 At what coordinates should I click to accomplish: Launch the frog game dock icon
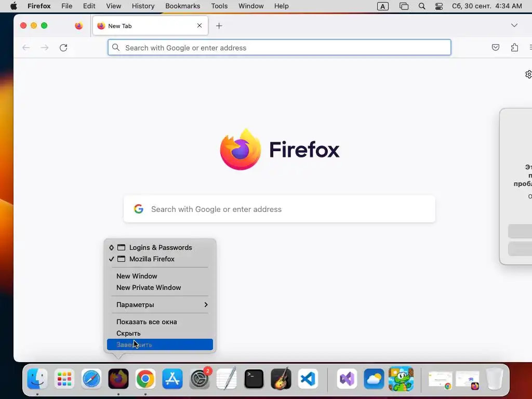pos(401,379)
